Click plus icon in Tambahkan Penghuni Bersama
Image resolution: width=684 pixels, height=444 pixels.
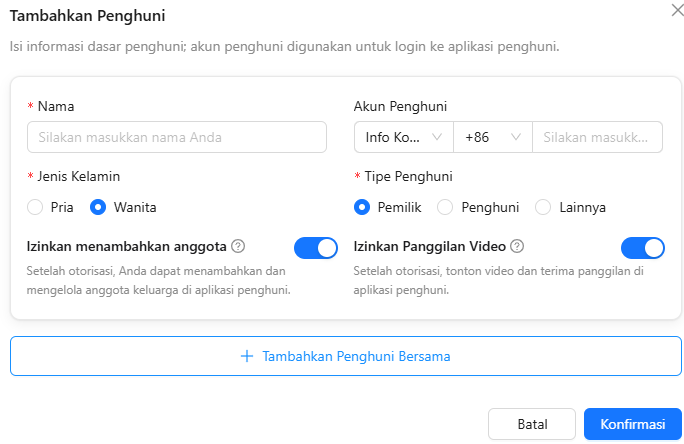tap(247, 356)
